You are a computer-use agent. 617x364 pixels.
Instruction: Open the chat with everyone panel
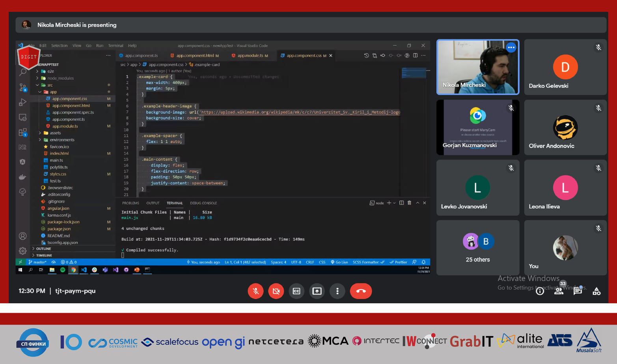click(578, 292)
